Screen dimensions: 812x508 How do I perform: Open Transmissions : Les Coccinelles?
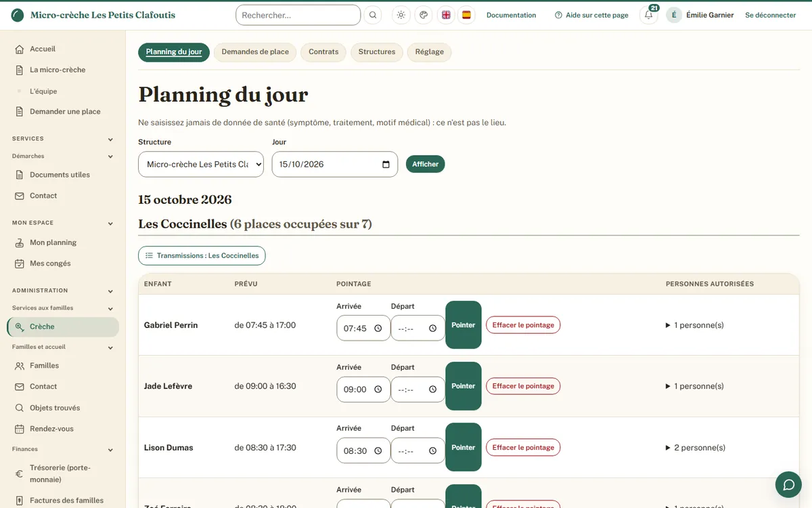[202, 255]
